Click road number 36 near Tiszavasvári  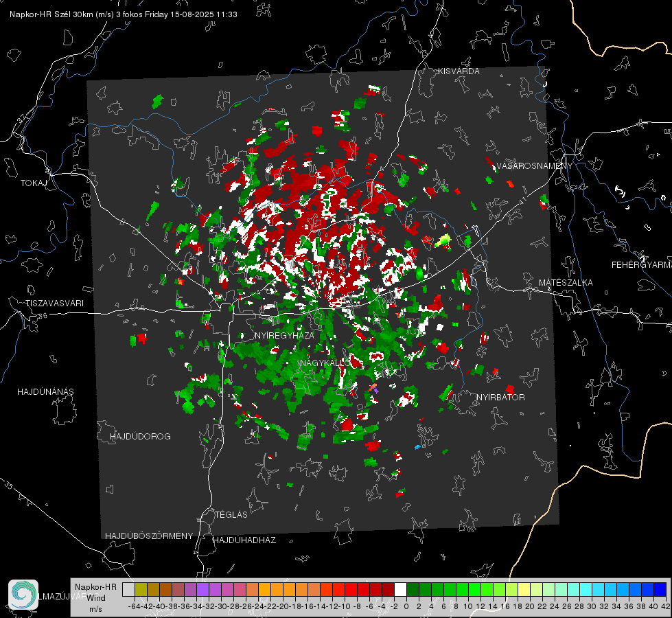tap(43, 315)
